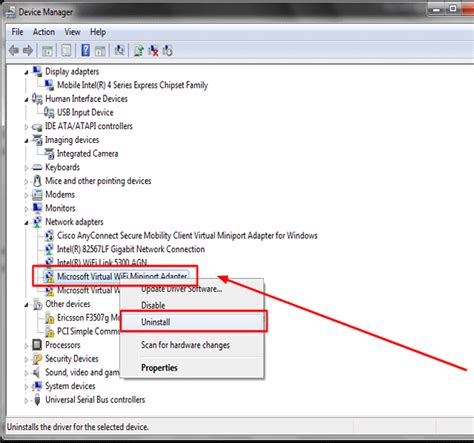Collapse the Imaging devices node
474x443 pixels.
[26, 140]
